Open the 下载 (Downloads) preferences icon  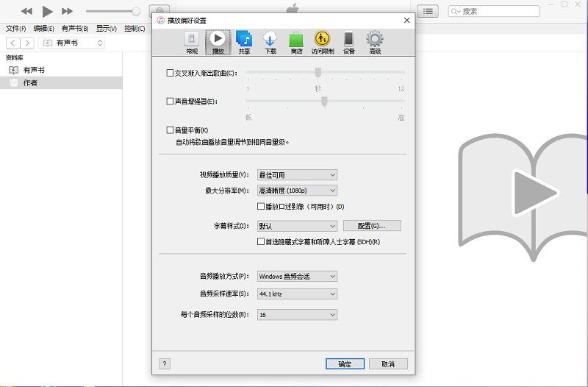[270, 42]
